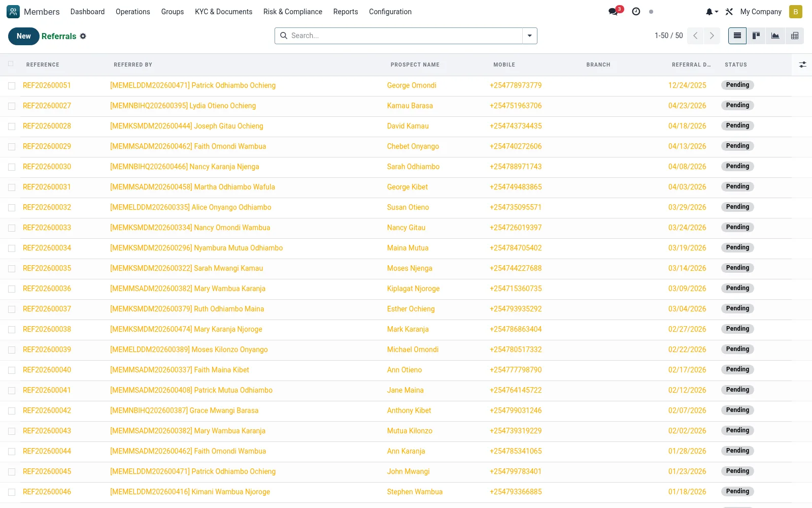Image resolution: width=812 pixels, height=508 pixels.
Task: Open the Referrals settings gear
Action: (x=83, y=36)
